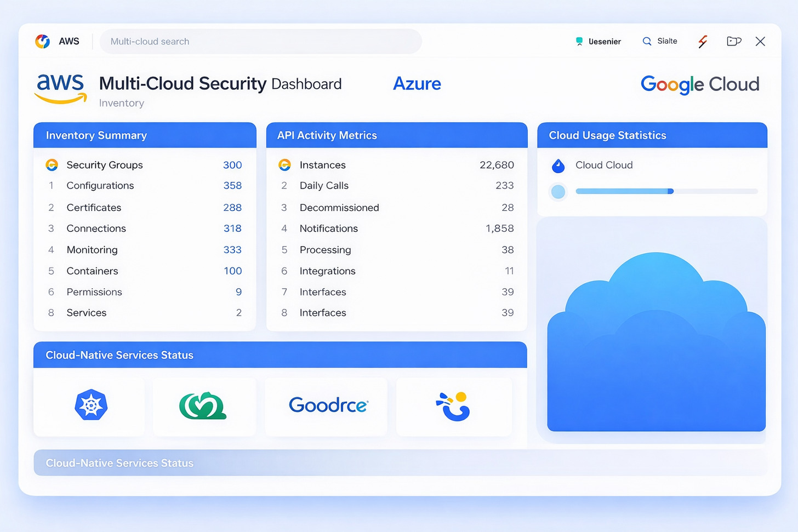The height and width of the screenshot is (532, 798).
Task: Click the Instances row icon
Action: click(x=284, y=165)
